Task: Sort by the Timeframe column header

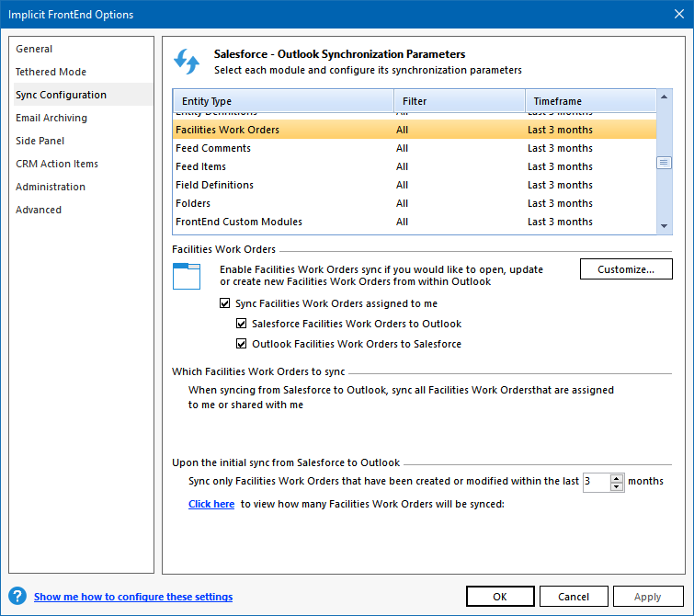Action: tap(591, 101)
